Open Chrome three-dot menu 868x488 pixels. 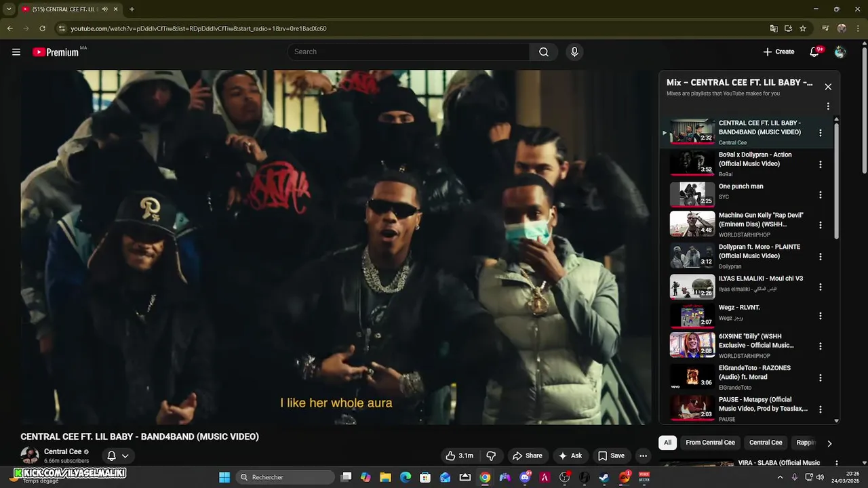pyautogui.click(x=858, y=28)
